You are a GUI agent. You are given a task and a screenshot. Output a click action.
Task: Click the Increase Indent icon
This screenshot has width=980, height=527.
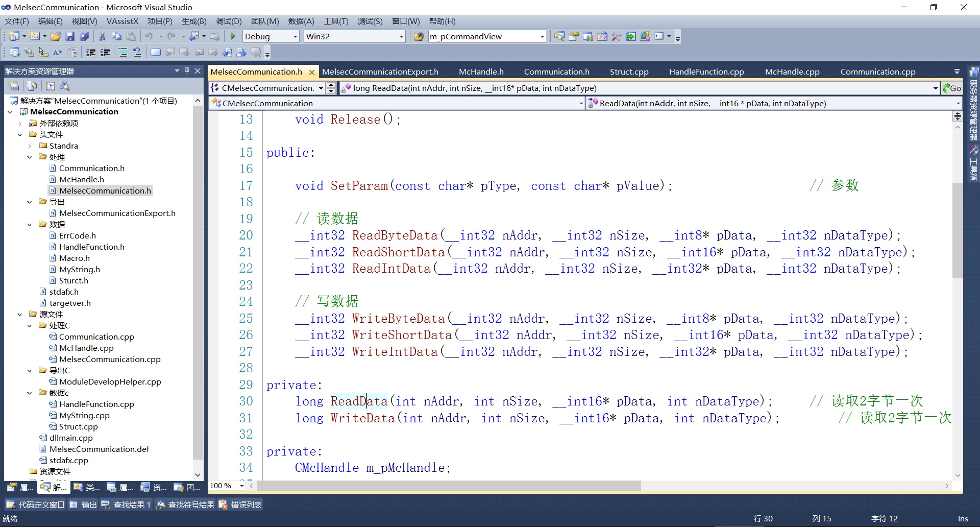tap(105, 52)
